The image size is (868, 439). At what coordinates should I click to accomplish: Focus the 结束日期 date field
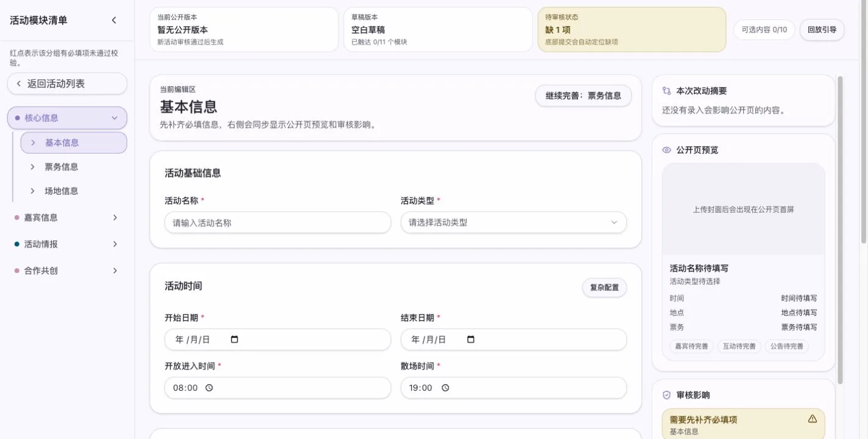click(513, 340)
